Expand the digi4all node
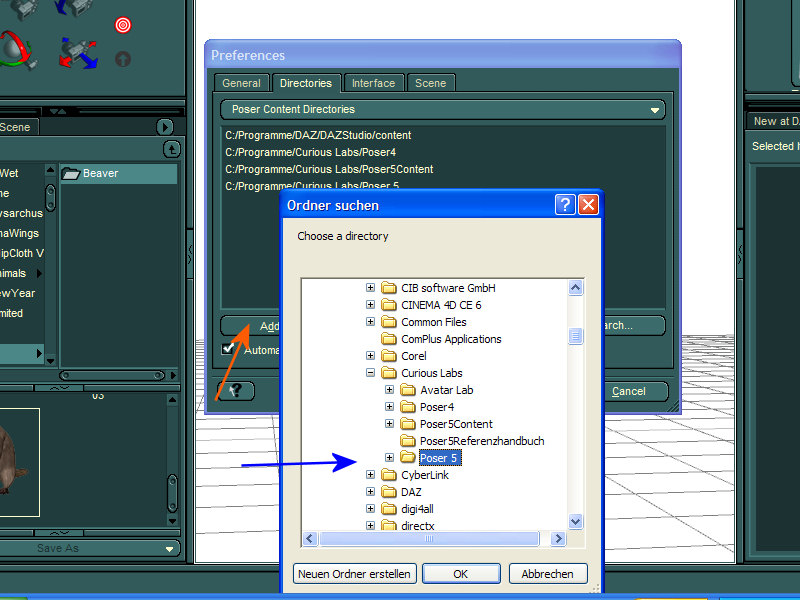This screenshot has height=600, width=800. point(370,509)
